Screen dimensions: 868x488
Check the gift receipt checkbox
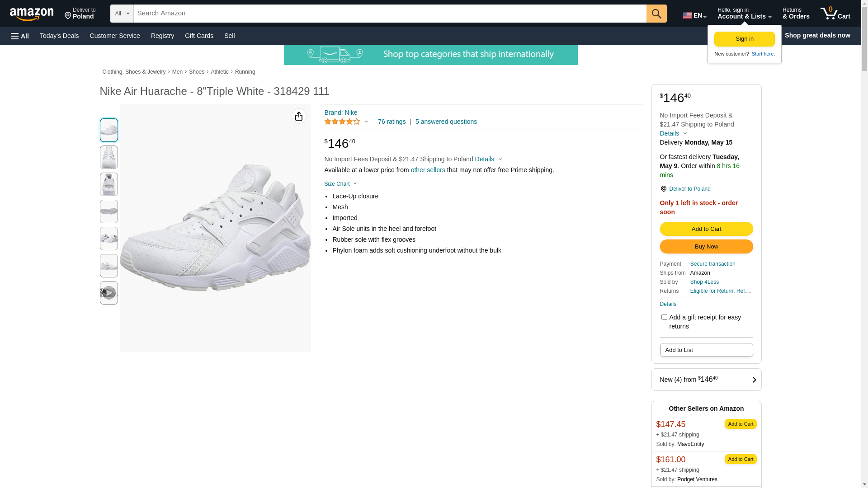(664, 317)
